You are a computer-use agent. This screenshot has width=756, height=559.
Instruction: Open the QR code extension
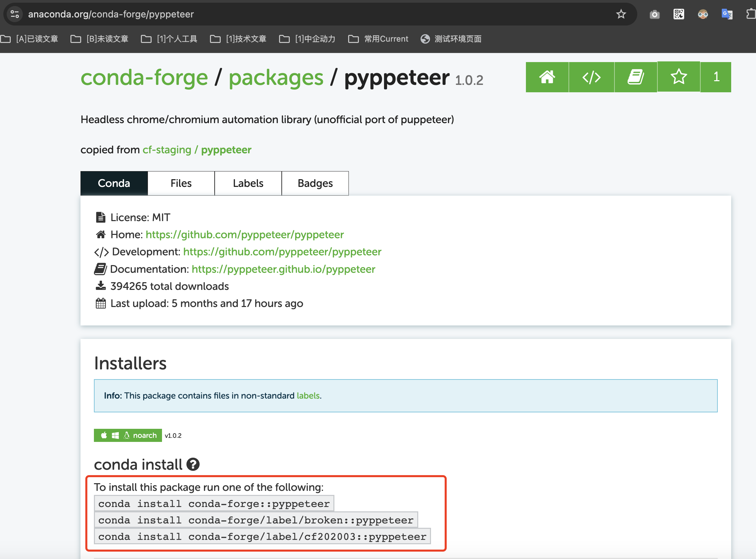click(679, 14)
